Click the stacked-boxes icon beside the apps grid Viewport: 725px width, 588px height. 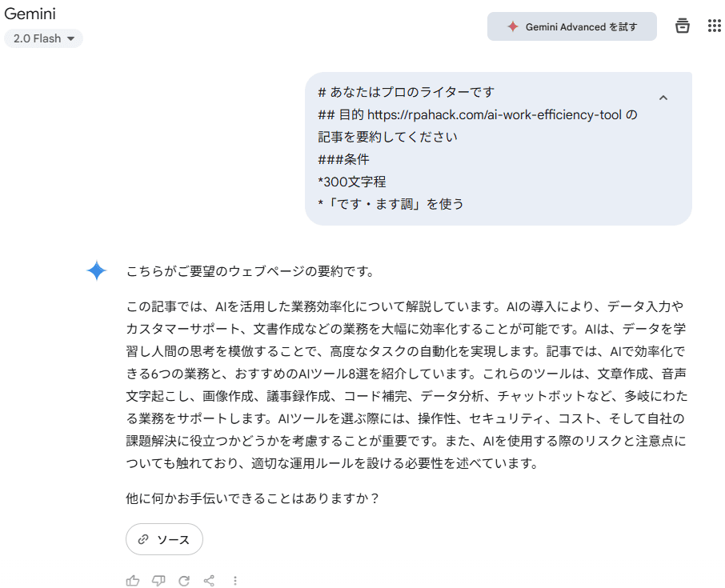[x=683, y=26]
